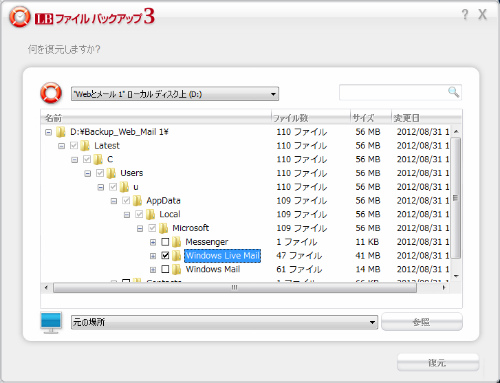500x383 pixels.
Task: Expand the Windows Live Mail node
Action: (x=153, y=256)
